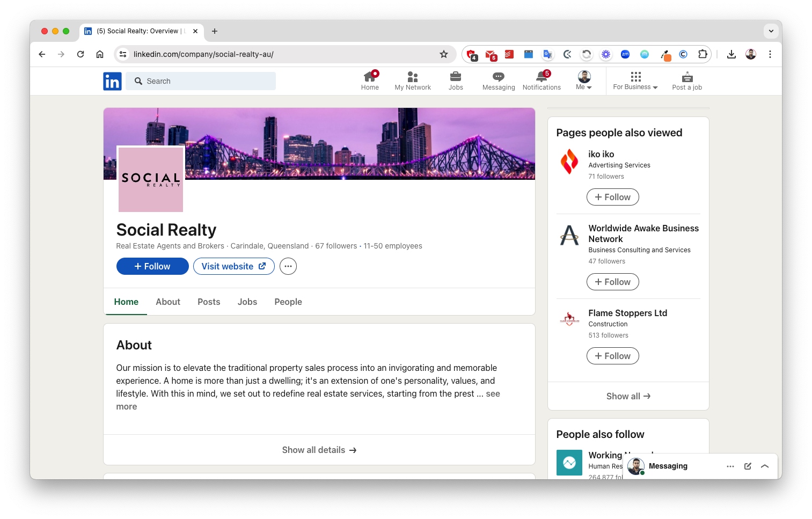Open compose new message icon in Messaging
812x519 pixels.
pyautogui.click(x=748, y=466)
